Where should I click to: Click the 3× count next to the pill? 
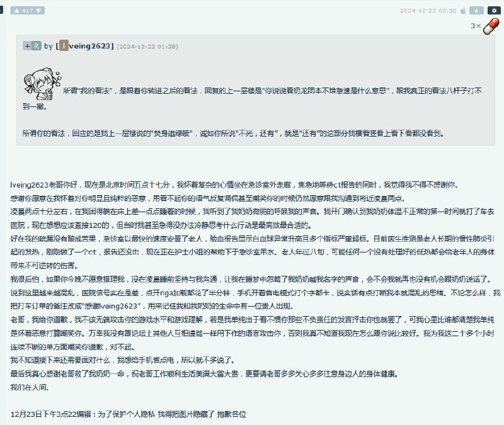(476, 26)
